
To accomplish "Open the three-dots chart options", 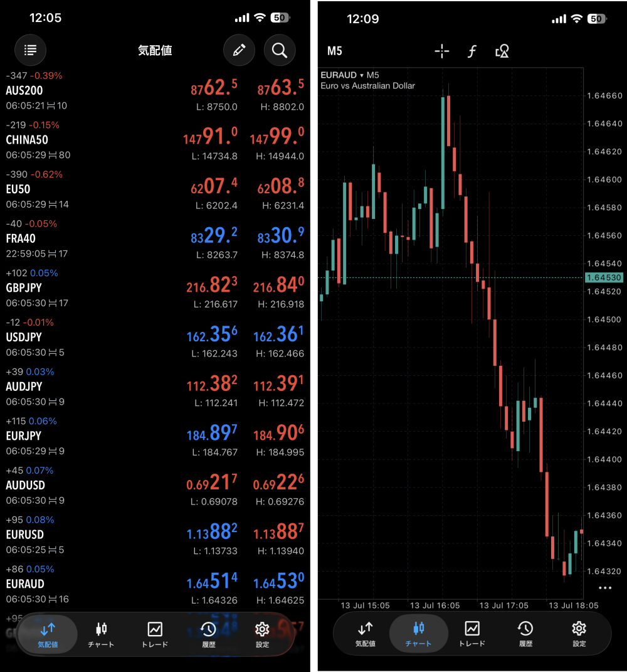I will (x=604, y=587).
